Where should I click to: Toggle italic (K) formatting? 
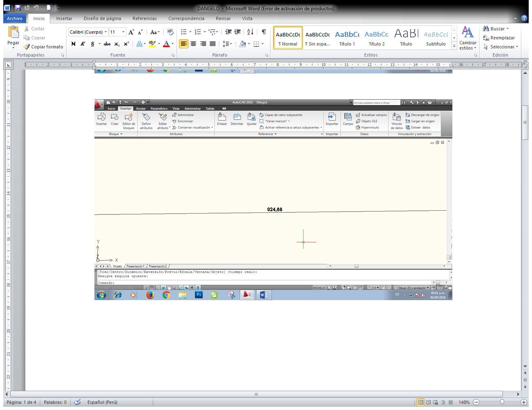[83, 44]
